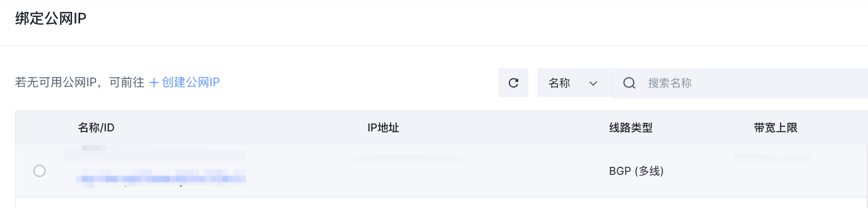
Task: Click the IP地址 column header
Action: (x=383, y=127)
